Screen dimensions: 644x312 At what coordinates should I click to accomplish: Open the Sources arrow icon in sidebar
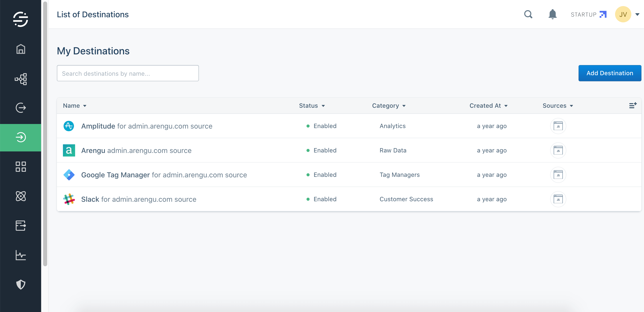[21, 108]
